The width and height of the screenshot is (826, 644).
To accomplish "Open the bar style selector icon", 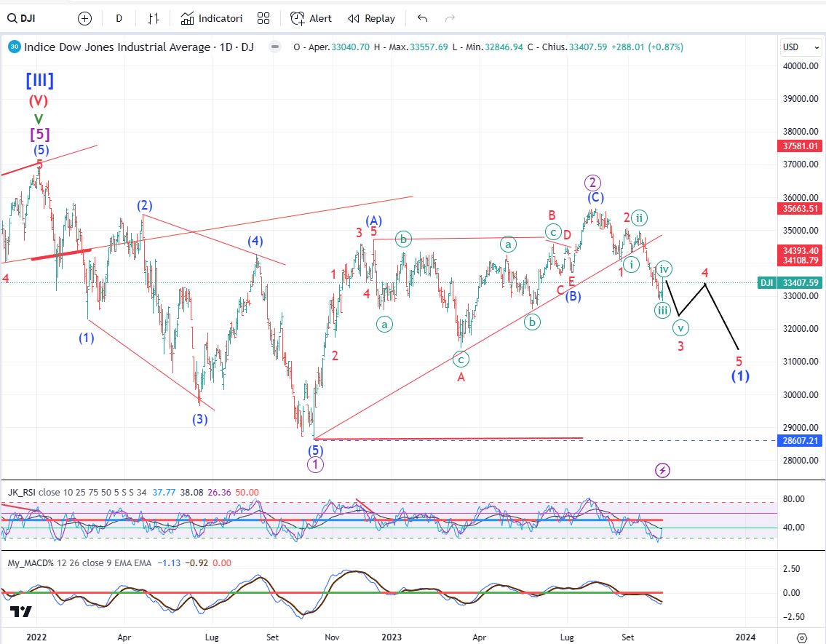I will 154,18.
